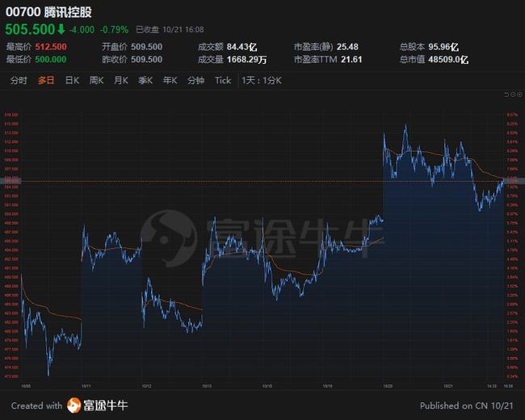Image resolution: width=525 pixels, height=420 pixels.
Task: Click the undo-arrow icon above the chart
Action: [506, 94]
